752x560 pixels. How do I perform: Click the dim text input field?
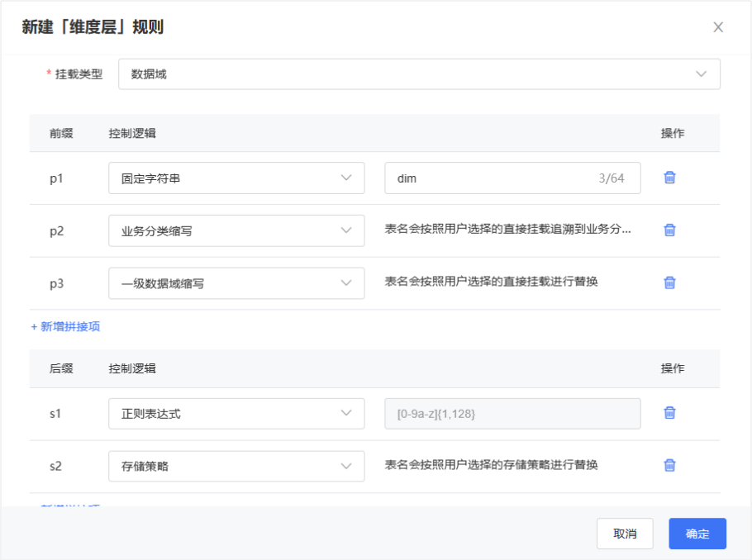[492, 178]
